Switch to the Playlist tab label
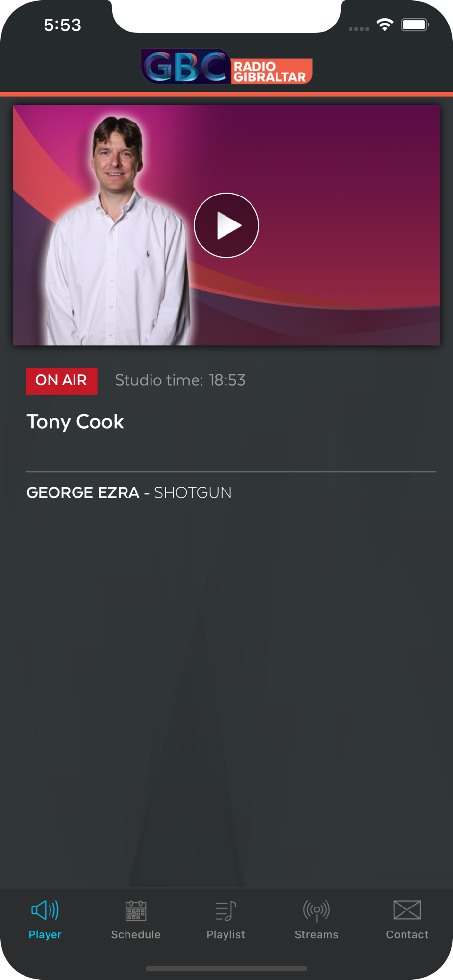 tap(226, 934)
